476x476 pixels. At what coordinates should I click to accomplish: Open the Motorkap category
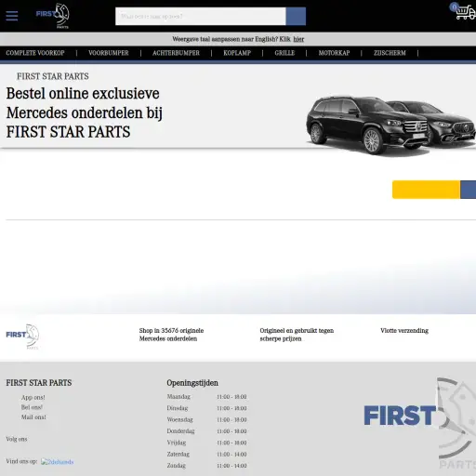click(x=334, y=53)
